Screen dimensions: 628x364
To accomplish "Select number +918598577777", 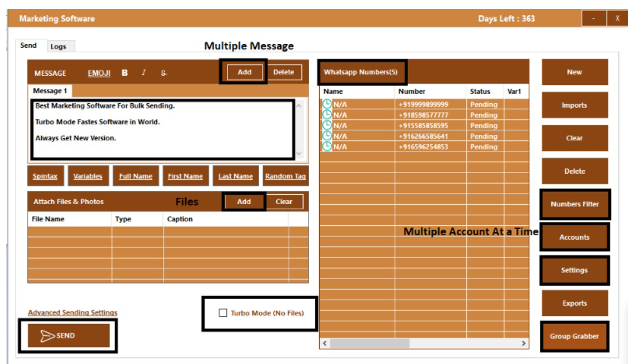I will pyautogui.click(x=423, y=115).
